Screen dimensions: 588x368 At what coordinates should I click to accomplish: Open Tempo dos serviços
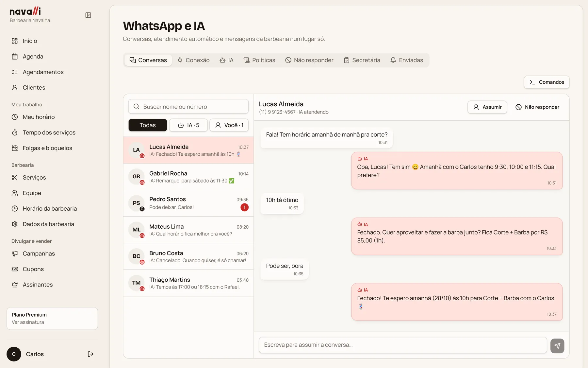pos(52,132)
